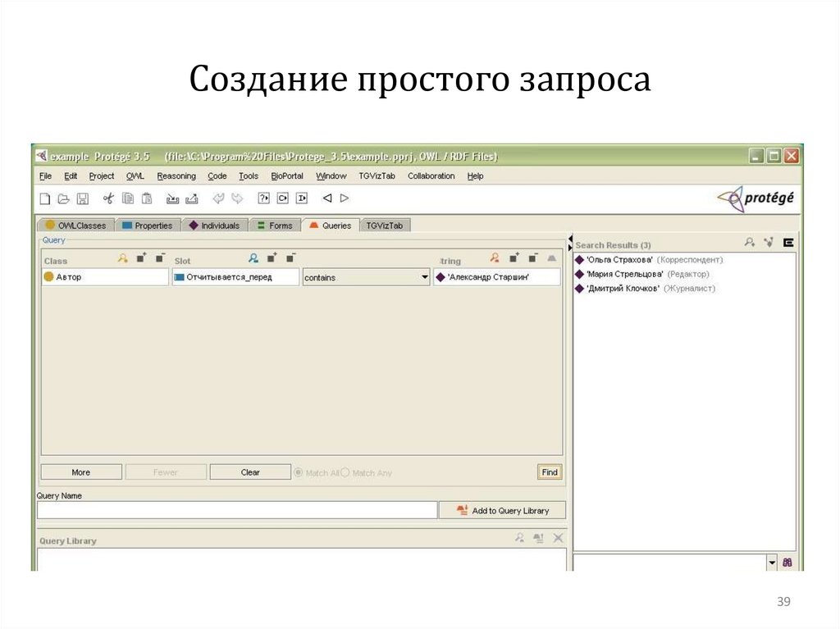The height and width of the screenshot is (629, 840).
Task: Expand the query panel with the divider's right arrow
Action: pos(570,247)
